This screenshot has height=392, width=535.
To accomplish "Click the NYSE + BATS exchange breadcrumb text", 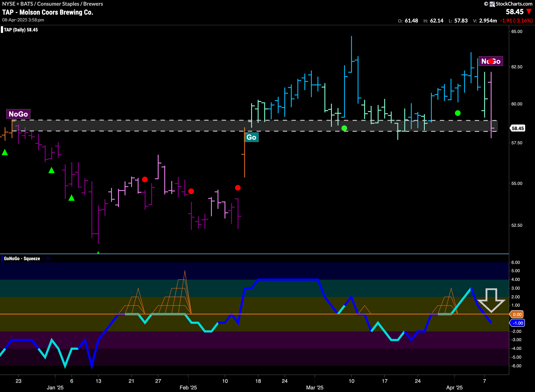I will pyautogui.click(x=17, y=4).
